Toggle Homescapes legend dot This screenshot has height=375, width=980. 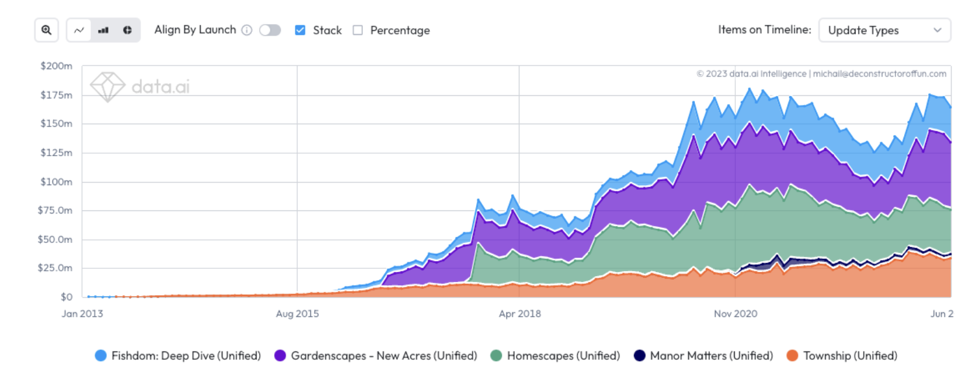[496, 356]
